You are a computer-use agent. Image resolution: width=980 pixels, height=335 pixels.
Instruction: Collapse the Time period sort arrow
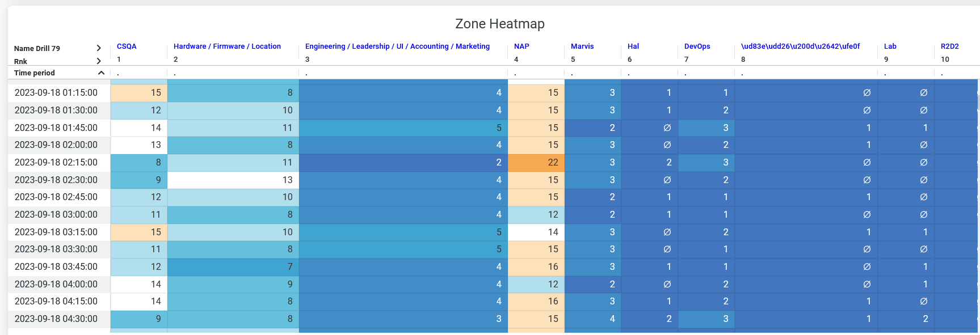click(101, 73)
